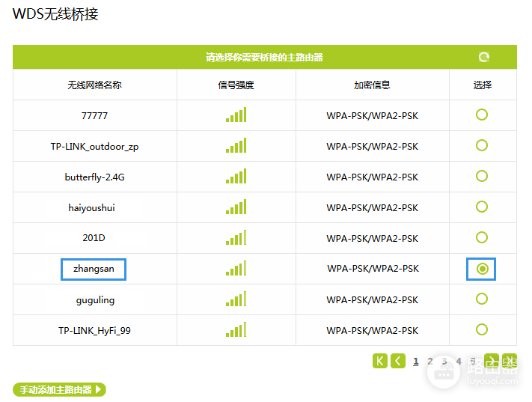Open page 1 of network list
The height and width of the screenshot is (402, 532).
[415, 362]
